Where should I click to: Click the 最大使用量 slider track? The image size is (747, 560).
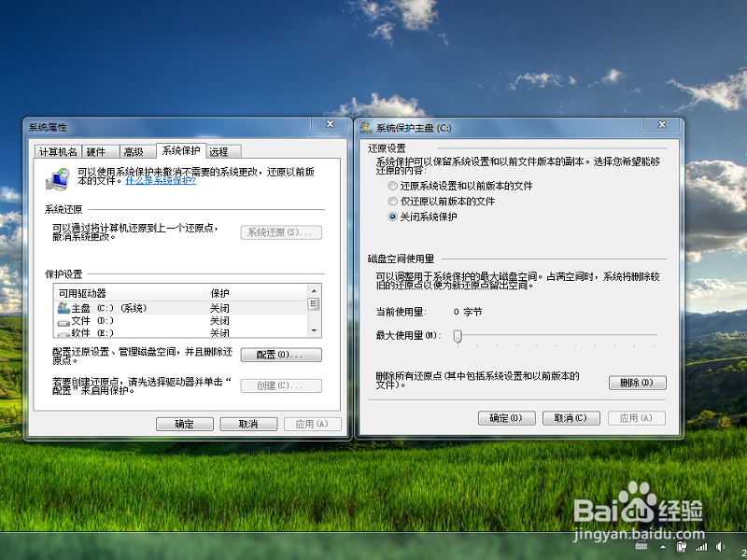pos(557,335)
